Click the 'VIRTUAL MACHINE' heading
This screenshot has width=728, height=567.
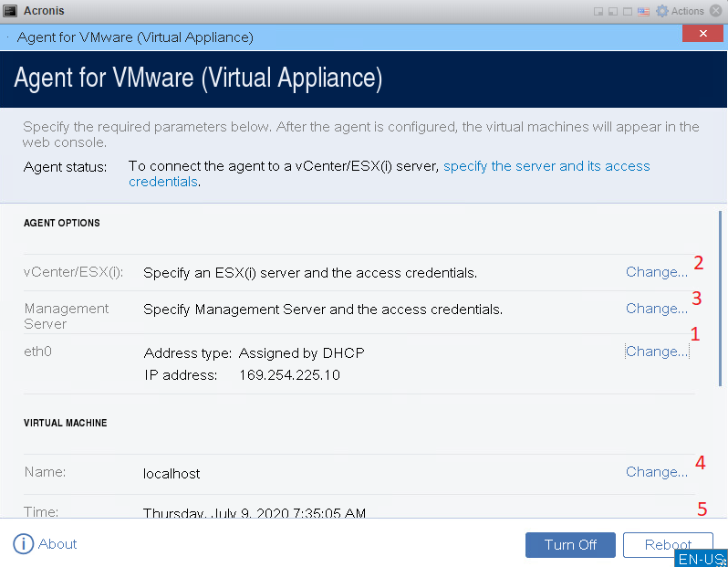coord(66,423)
